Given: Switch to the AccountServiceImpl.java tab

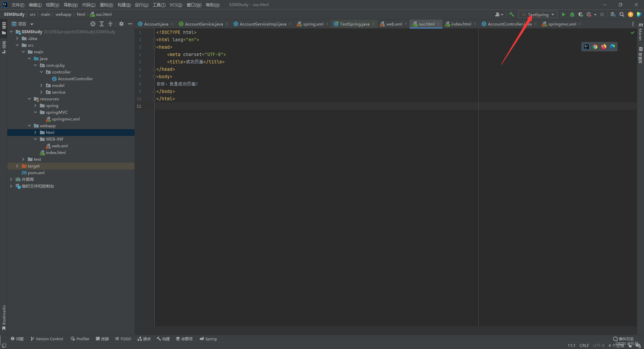Looking at the screenshot, I should coord(263,24).
